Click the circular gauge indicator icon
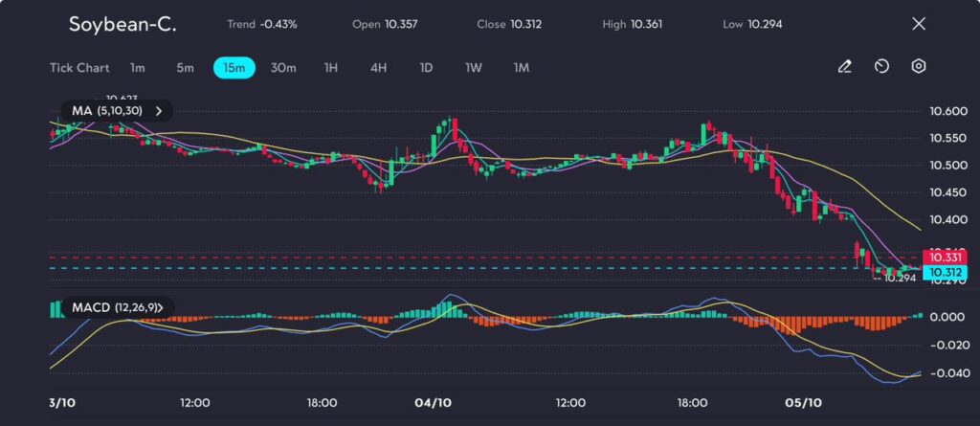The height and width of the screenshot is (426, 980). pos(881,67)
